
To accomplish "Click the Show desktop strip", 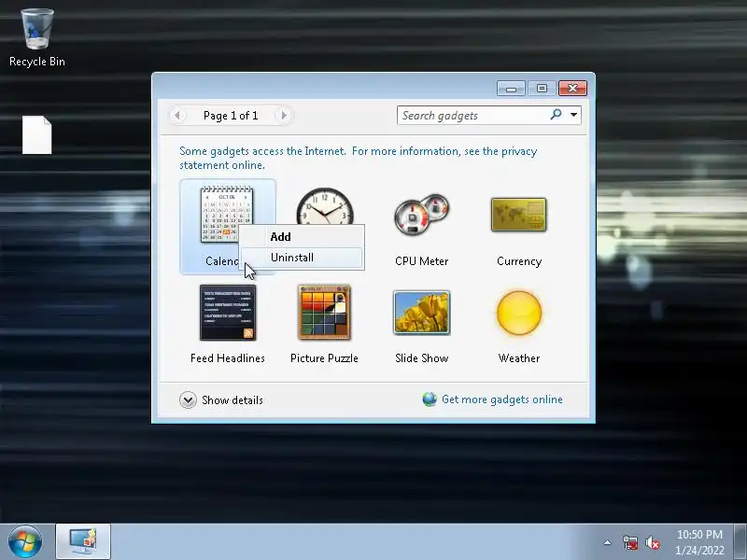I will [740, 542].
